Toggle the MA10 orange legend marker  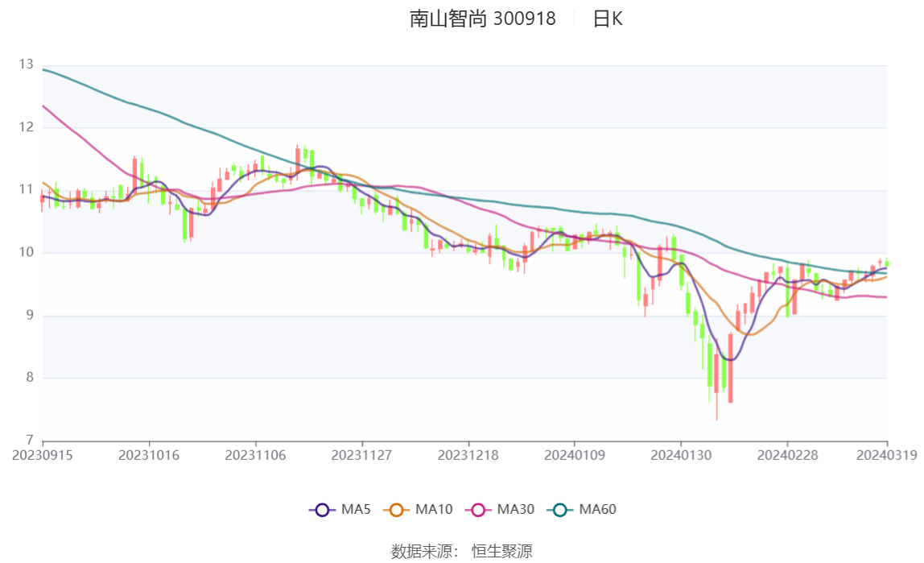tap(396, 510)
